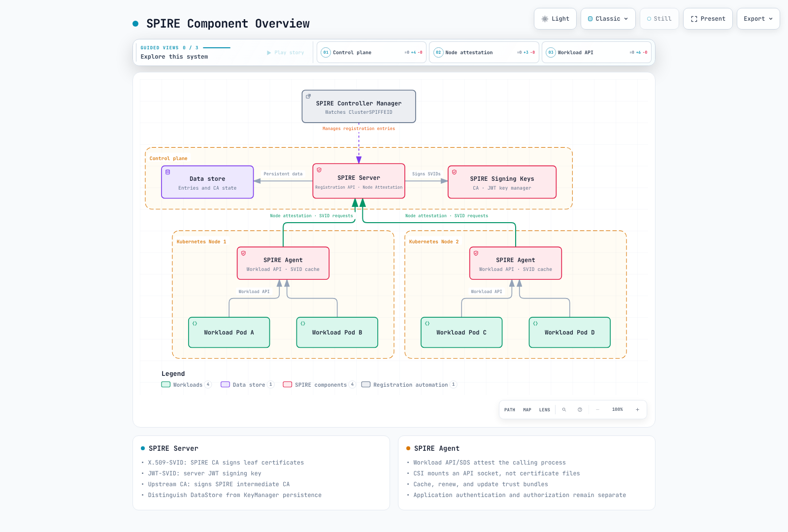Click the 'Persistent data' edge label

(283, 174)
